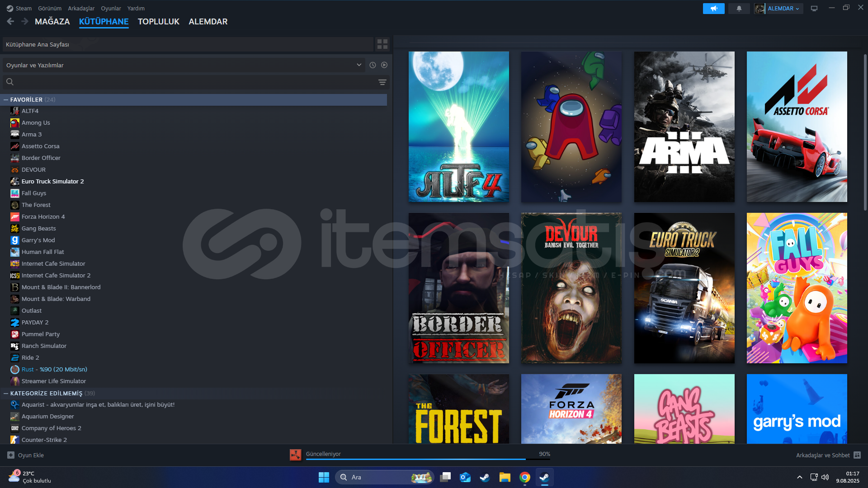
Task: Open the taskbar volume icon
Action: [x=825, y=477]
